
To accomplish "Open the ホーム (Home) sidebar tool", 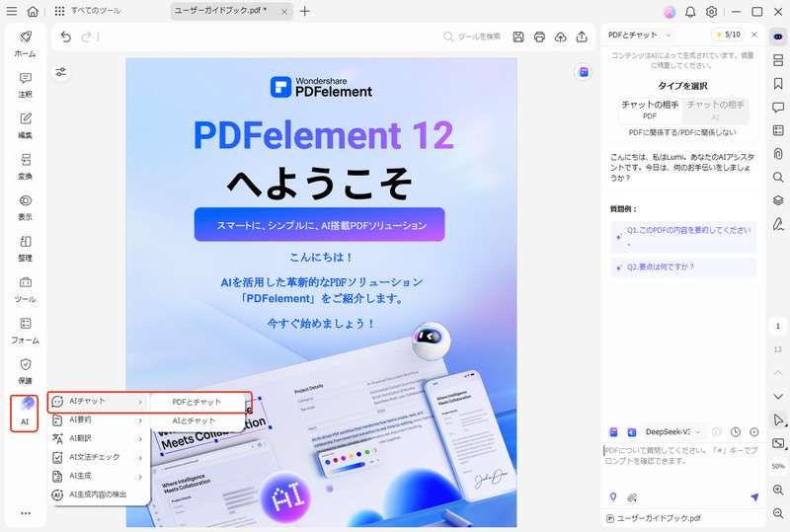I will 26,43.
